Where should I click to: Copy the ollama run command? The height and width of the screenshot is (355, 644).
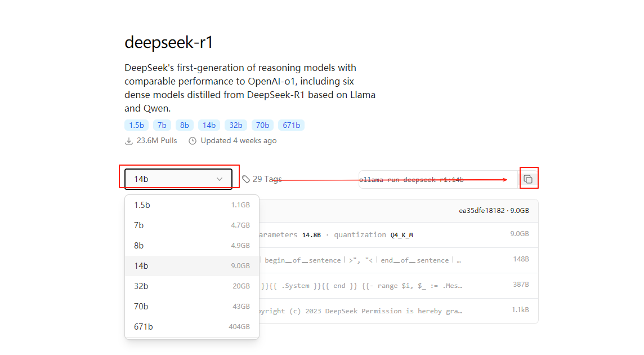(528, 179)
